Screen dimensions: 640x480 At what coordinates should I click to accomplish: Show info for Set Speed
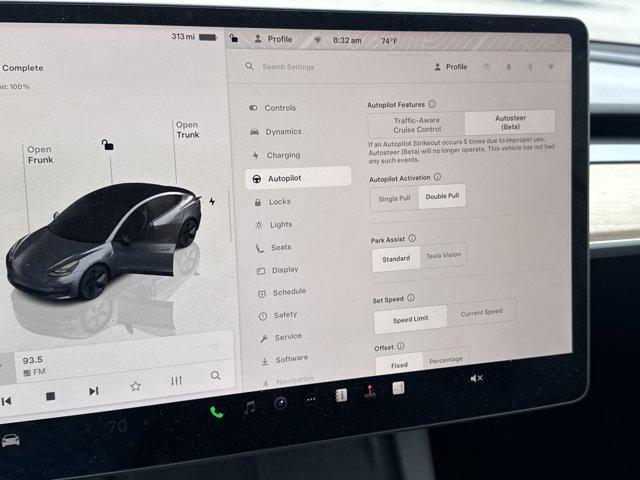click(411, 298)
